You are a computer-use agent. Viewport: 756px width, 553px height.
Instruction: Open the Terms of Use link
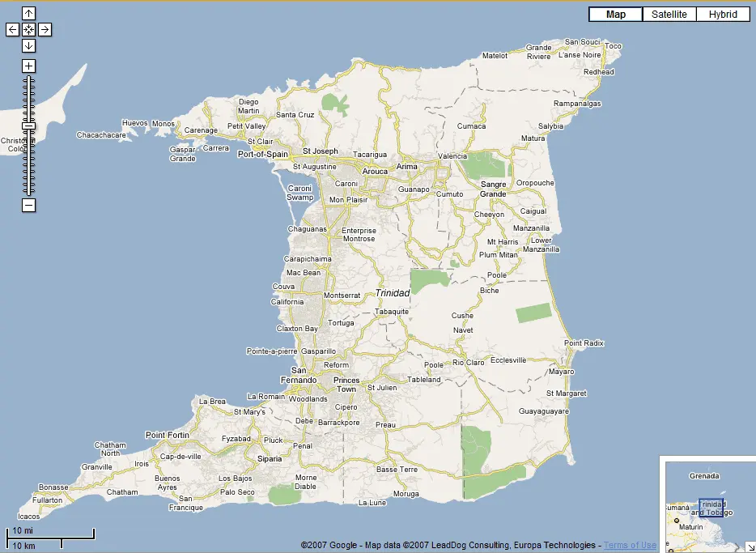[x=630, y=545]
